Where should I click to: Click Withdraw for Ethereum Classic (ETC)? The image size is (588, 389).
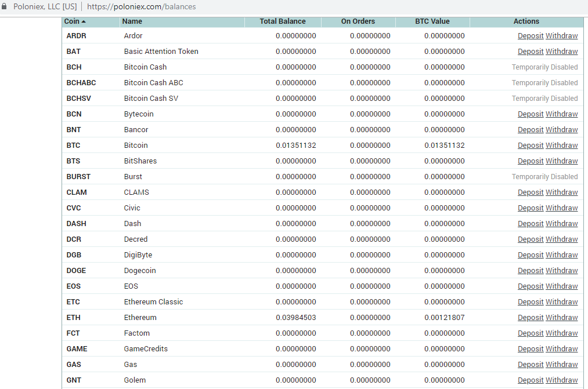[561, 302]
